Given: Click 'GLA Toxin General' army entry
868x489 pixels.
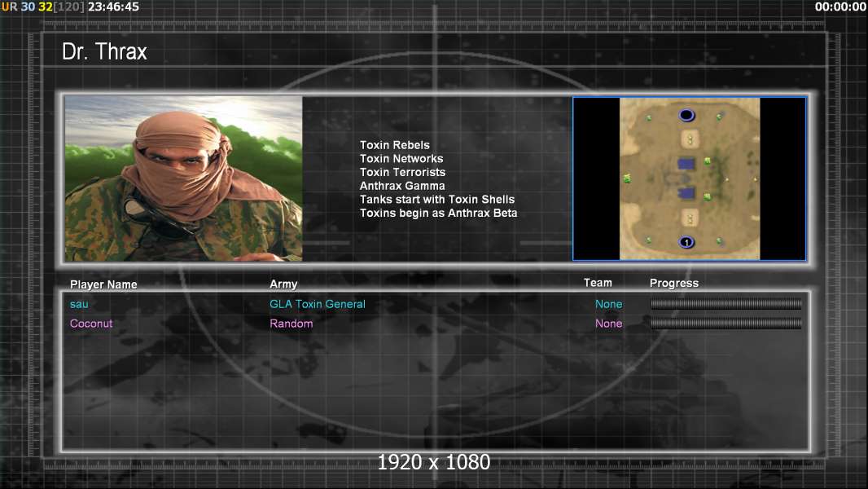Looking at the screenshot, I should click(318, 304).
